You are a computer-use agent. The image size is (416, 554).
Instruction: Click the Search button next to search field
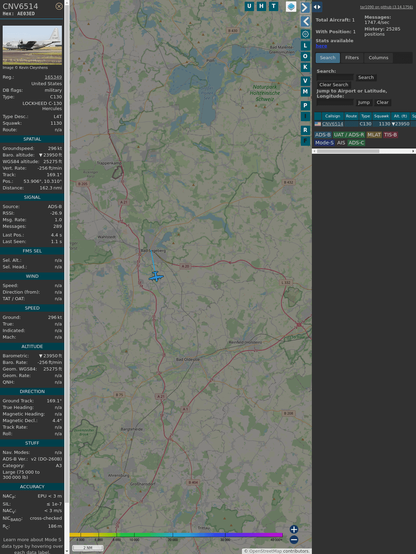(x=366, y=77)
